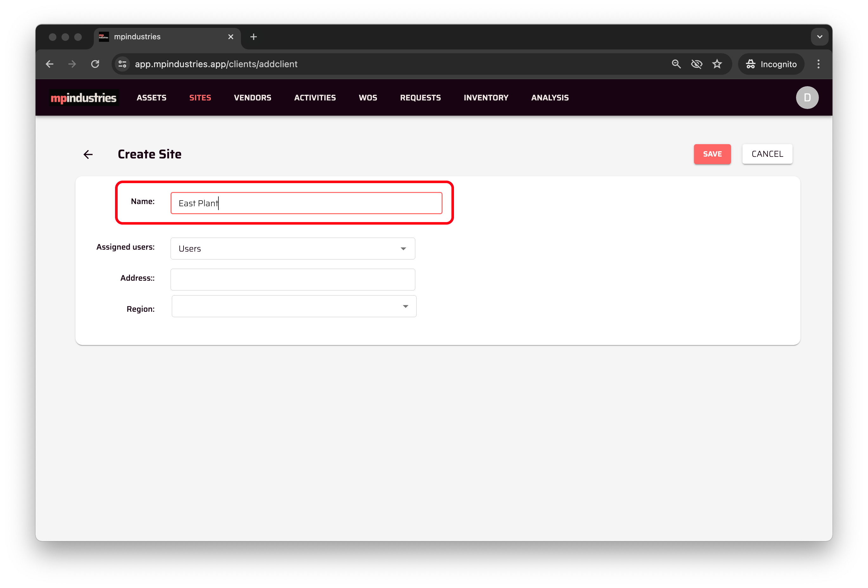Open the ASSETS menu

coord(151,98)
